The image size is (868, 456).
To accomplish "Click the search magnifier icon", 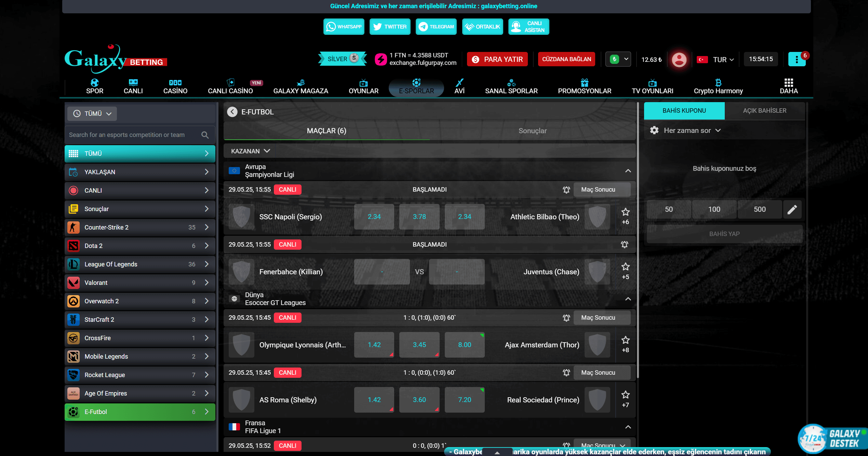I will pyautogui.click(x=205, y=135).
